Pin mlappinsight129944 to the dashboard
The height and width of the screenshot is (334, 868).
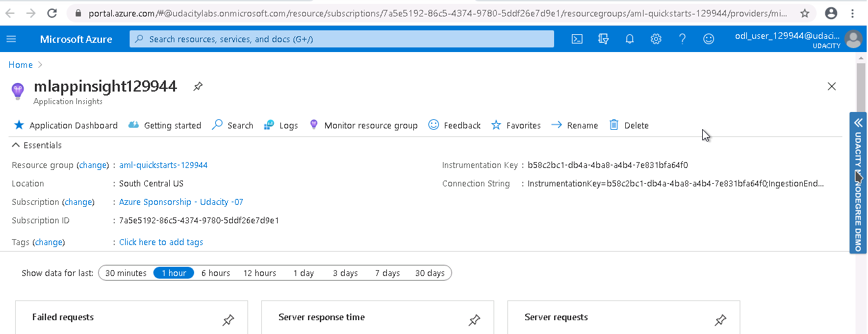click(x=197, y=86)
